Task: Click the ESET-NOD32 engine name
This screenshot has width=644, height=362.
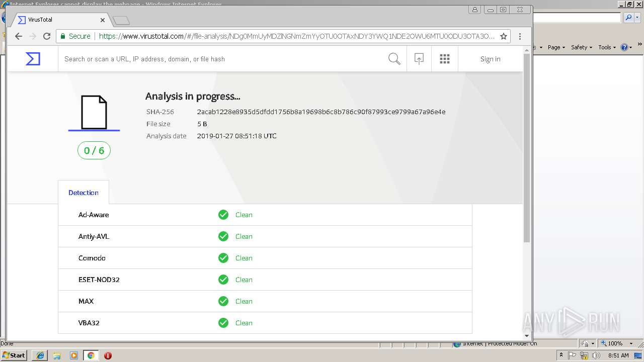Action: click(x=99, y=280)
